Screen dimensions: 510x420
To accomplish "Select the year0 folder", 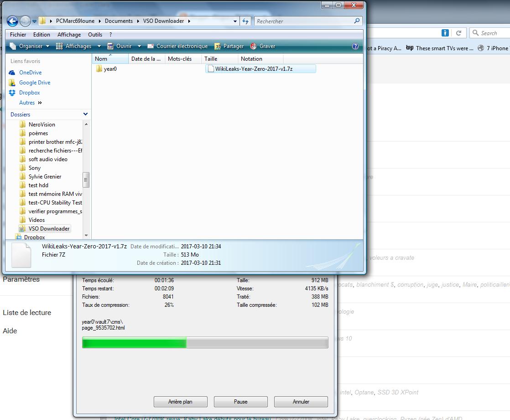I will click(x=106, y=68).
